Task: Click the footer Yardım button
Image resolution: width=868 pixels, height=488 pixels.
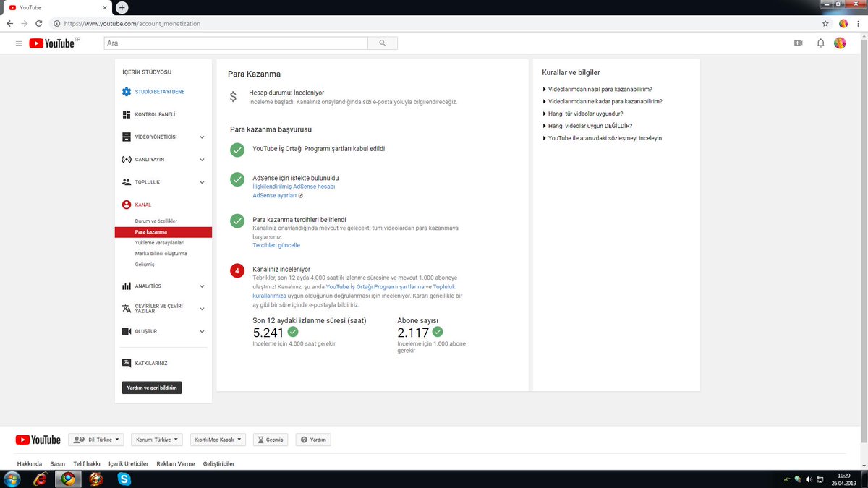Action: 313,440
